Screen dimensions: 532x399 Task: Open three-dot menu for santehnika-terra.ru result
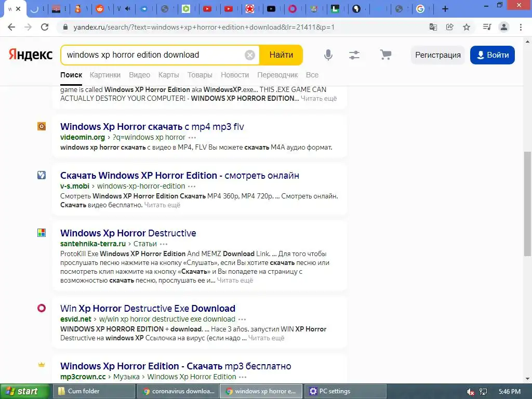[164, 244]
